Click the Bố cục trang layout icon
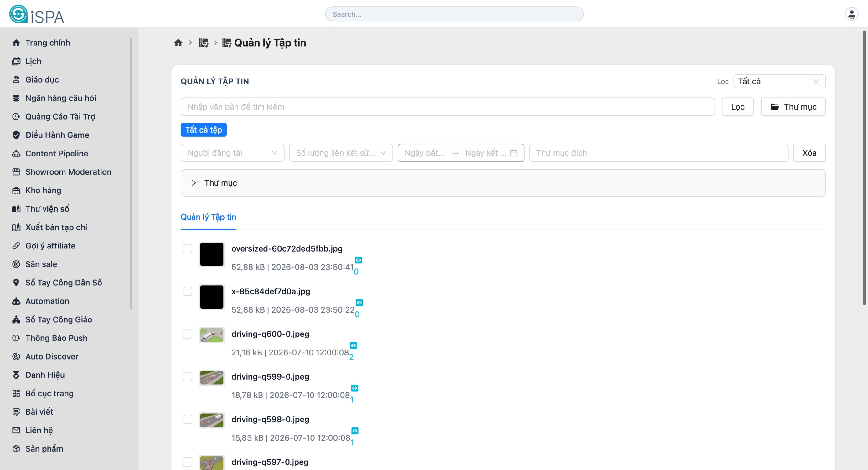 tap(16, 393)
